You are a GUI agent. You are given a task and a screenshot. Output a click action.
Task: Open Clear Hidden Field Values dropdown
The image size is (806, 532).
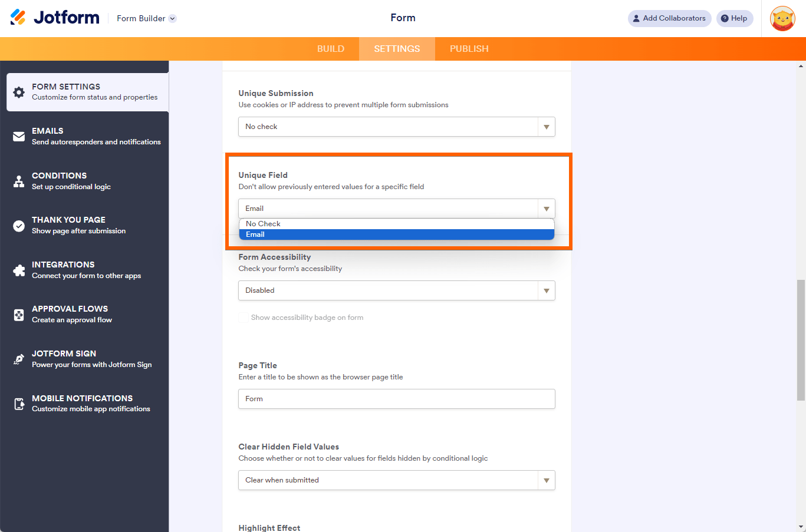coord(396,480)
